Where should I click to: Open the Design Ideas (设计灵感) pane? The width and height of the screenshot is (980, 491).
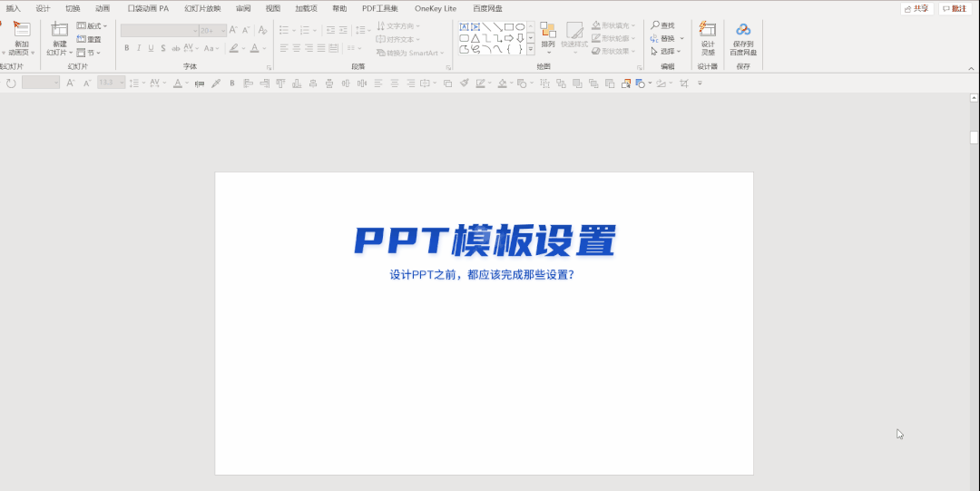coord(708,39)
